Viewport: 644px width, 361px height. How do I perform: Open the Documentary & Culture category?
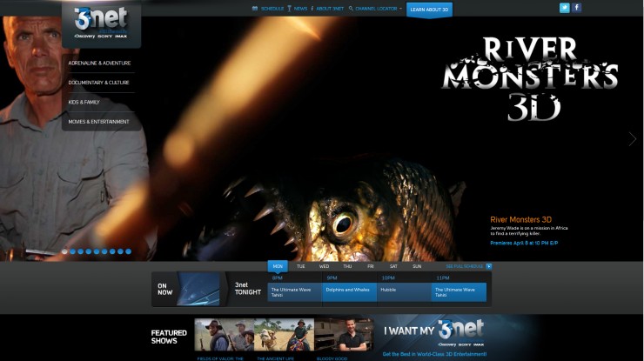tap(98, 83)
